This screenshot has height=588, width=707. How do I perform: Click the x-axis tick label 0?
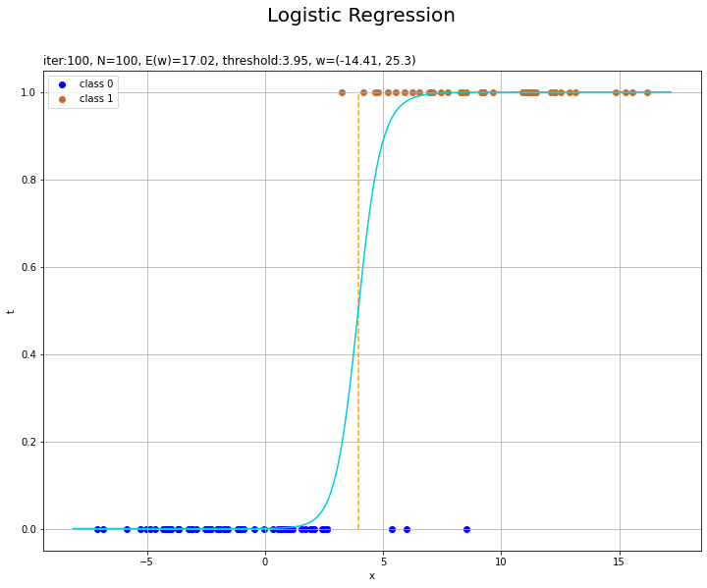coord(265,561)
